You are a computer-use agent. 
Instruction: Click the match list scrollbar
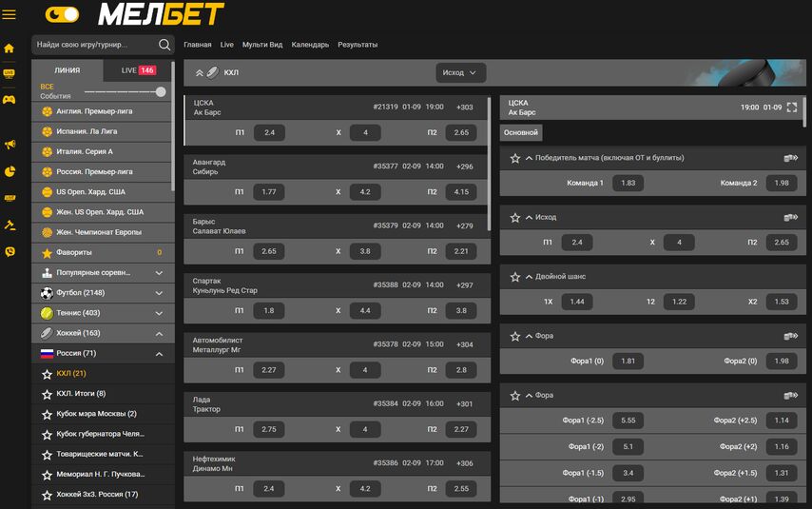[x=489, y=164]
